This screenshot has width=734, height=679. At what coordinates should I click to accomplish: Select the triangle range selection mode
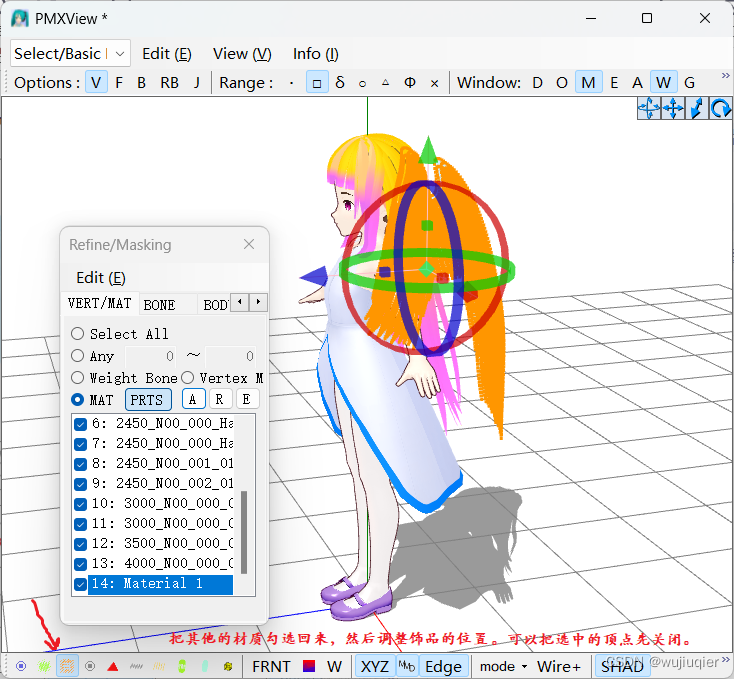click(x=385, y=83)
